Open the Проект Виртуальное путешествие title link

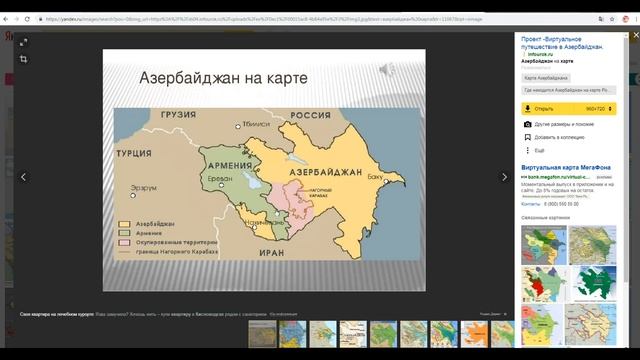[x=562, y=43]
